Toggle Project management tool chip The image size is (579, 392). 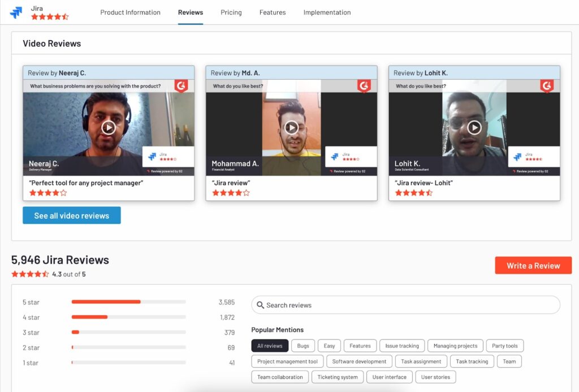[x=287, y=361]
